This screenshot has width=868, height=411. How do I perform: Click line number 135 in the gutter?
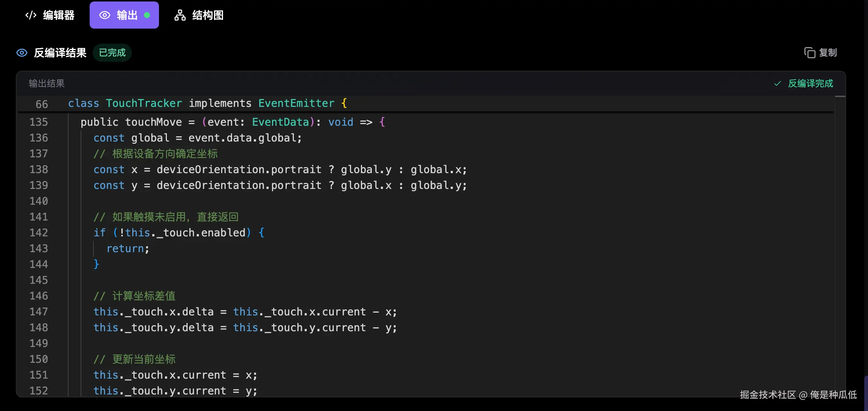pos(39,122)
